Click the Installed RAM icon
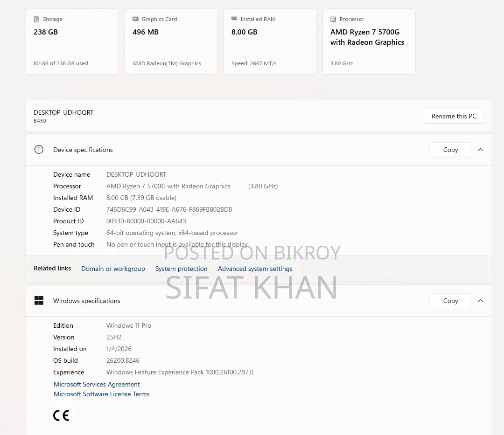This screenshot has height=435, width=504. (x=234, y=19)
